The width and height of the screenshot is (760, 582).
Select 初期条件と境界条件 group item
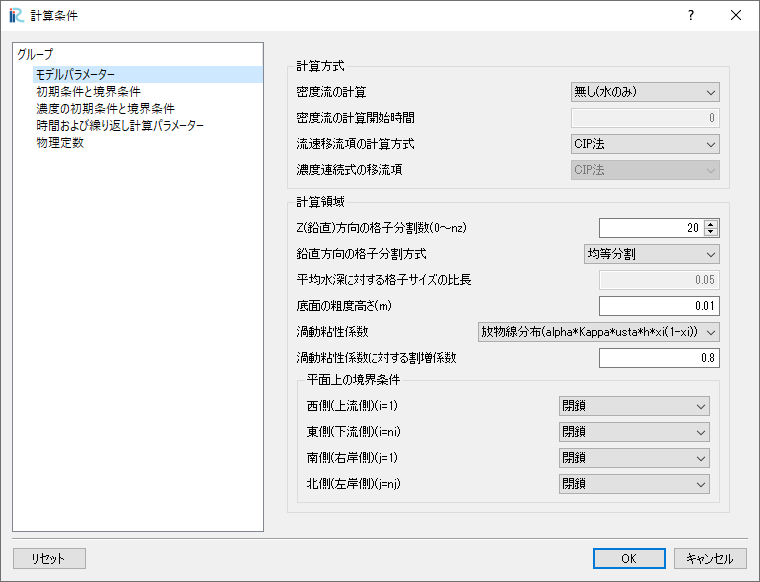pos(88,92)
